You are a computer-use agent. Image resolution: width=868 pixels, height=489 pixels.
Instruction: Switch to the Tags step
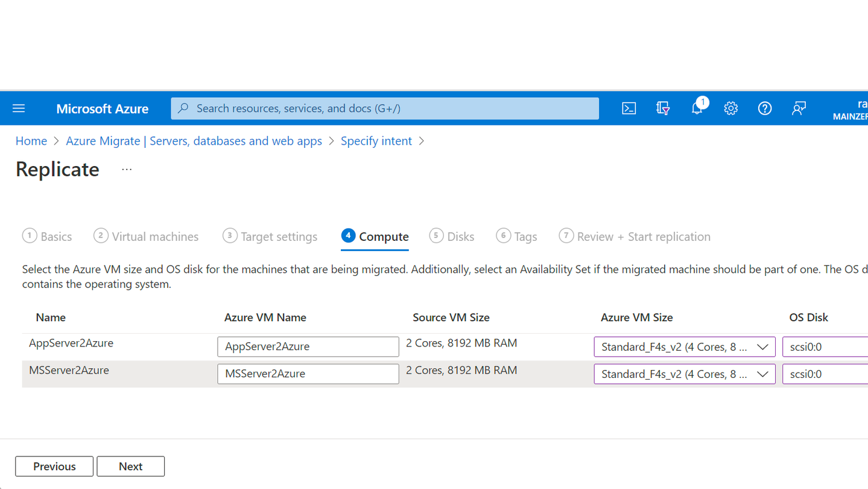(516, 237)
